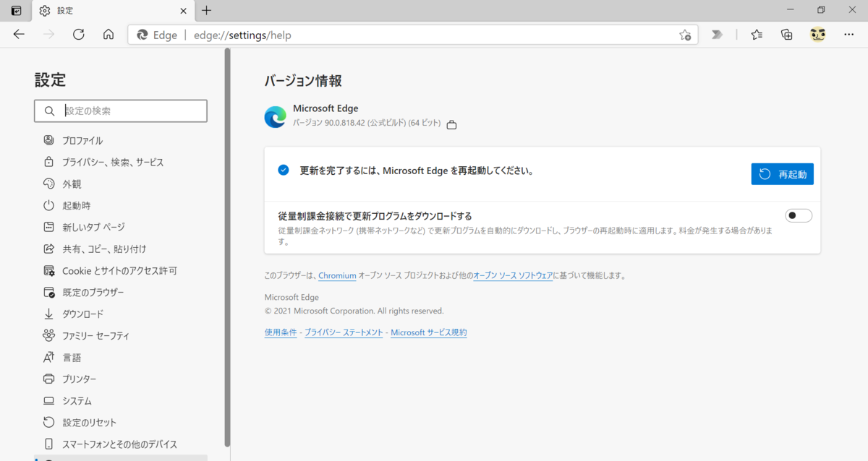Close the 設定 settings tab
Viewport: 868px width, 461px height.
pyautogui.click(x=184, y=11)
